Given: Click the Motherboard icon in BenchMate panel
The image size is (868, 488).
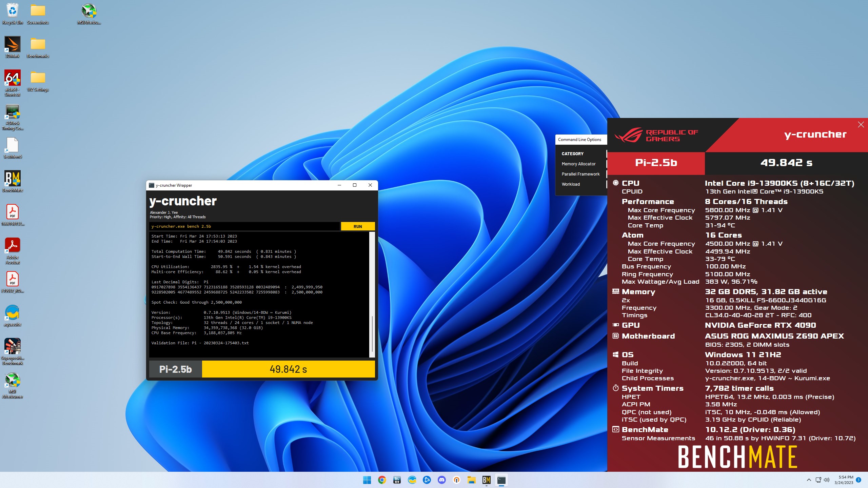Looking at the screenshot, I should click(x=616, y=336).
